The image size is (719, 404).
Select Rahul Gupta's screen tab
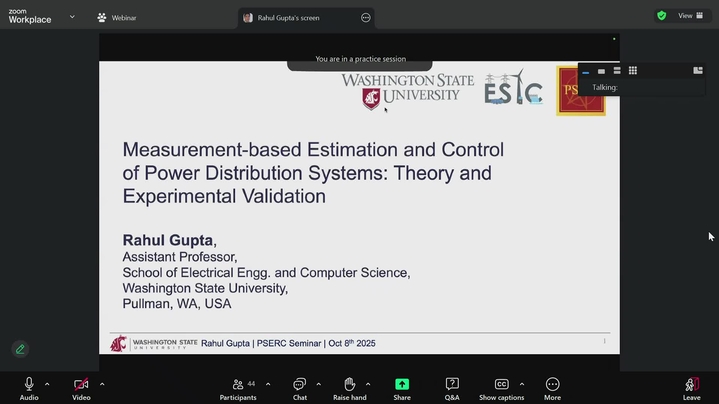click(288, 18)
